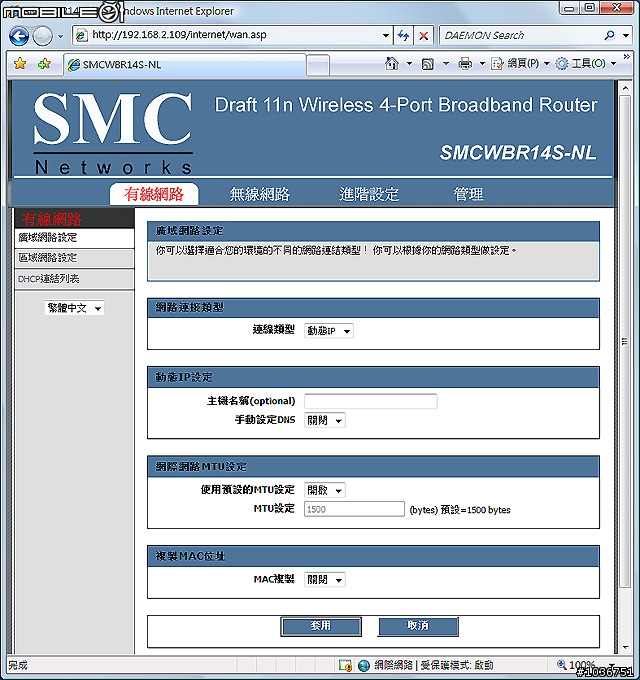Screen dimensions: 640x680
Task: Click inside the URL address field
Action: [234, 35]
